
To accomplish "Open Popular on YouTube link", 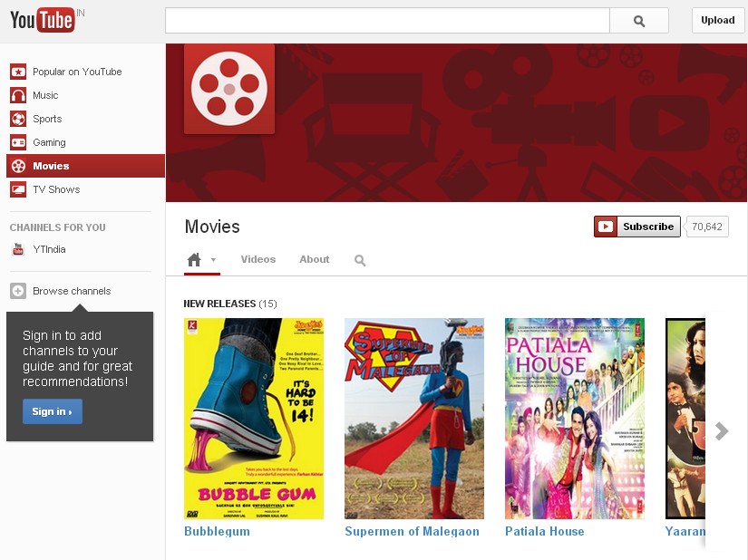I will (77, 72).
